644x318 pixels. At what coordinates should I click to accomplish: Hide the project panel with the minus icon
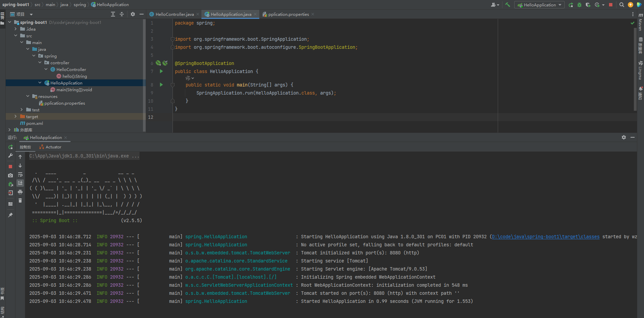(142, 14)
